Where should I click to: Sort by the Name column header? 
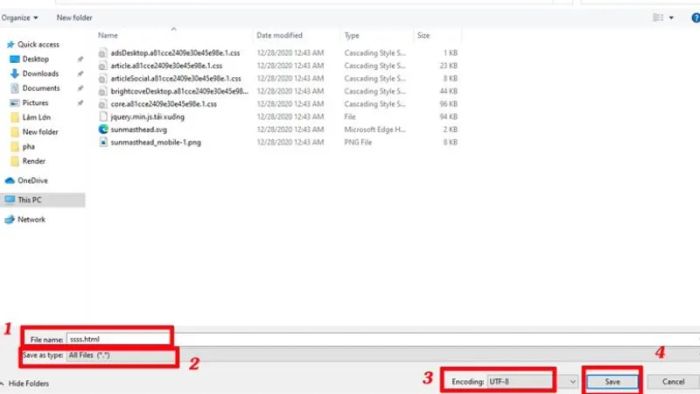tap(108, 35)
